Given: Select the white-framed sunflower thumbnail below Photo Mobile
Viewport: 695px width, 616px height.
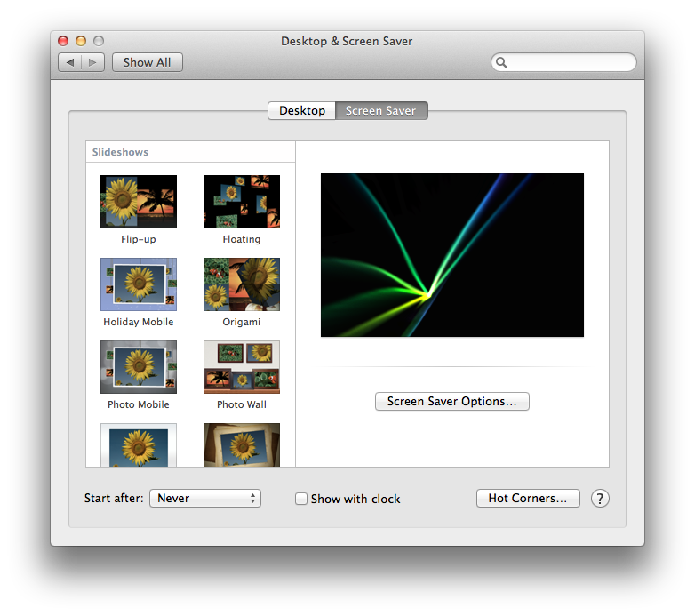Looking at the screenshot, I should click(139, 444).
